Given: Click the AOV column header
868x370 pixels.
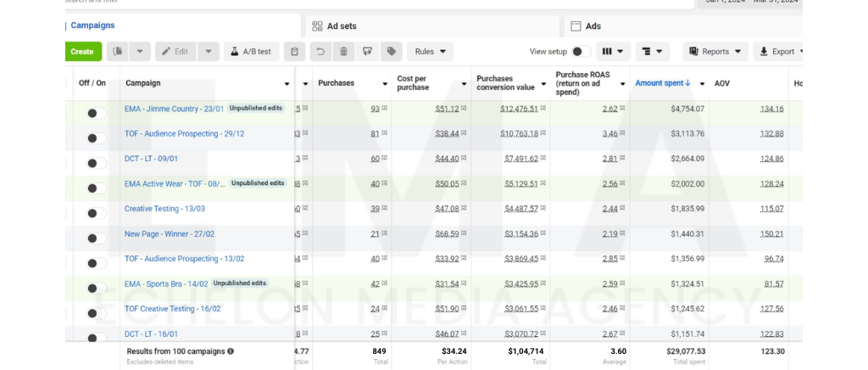Looking at the screenshot, I should tap(722, 83).
